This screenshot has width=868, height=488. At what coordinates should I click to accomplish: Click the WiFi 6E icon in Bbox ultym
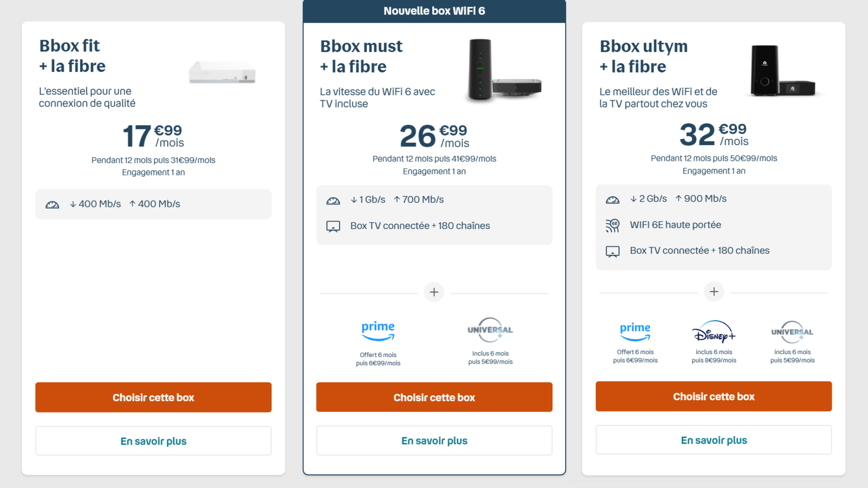pos(613,225)
